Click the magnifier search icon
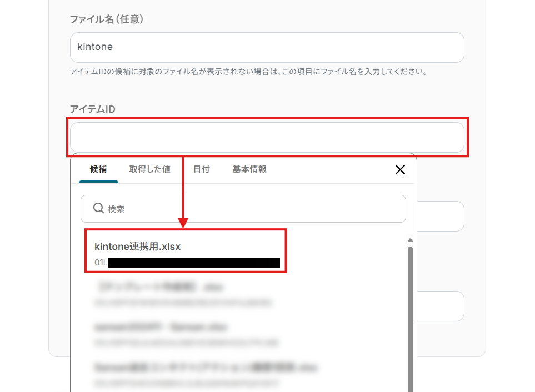This screenshot has height=392, width=535. (x=98, y=208)
